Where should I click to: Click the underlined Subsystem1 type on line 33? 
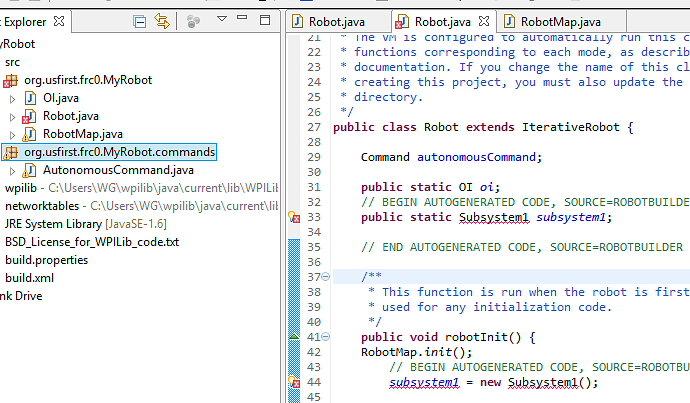tap(494, 217)
